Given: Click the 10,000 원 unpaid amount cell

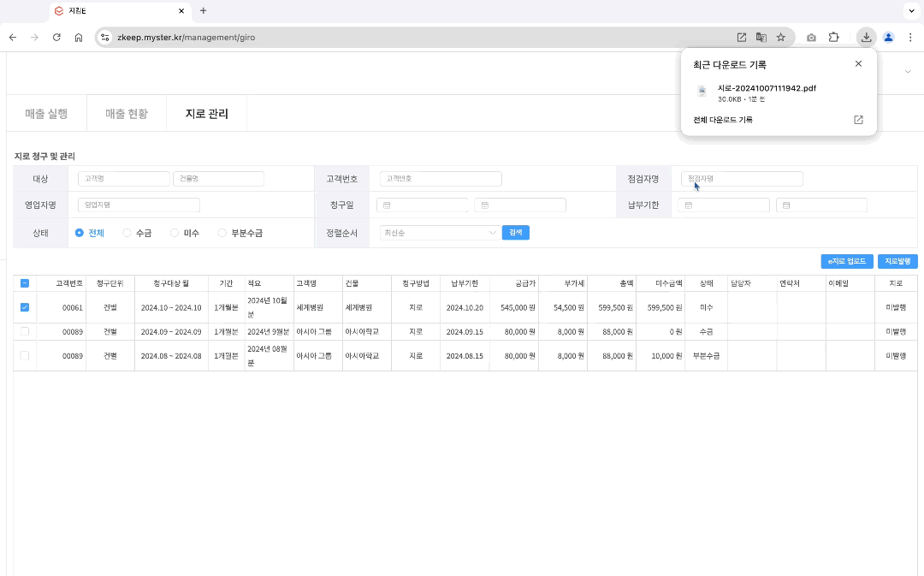Looking at the screenshot, I should (x=660, y=355).
